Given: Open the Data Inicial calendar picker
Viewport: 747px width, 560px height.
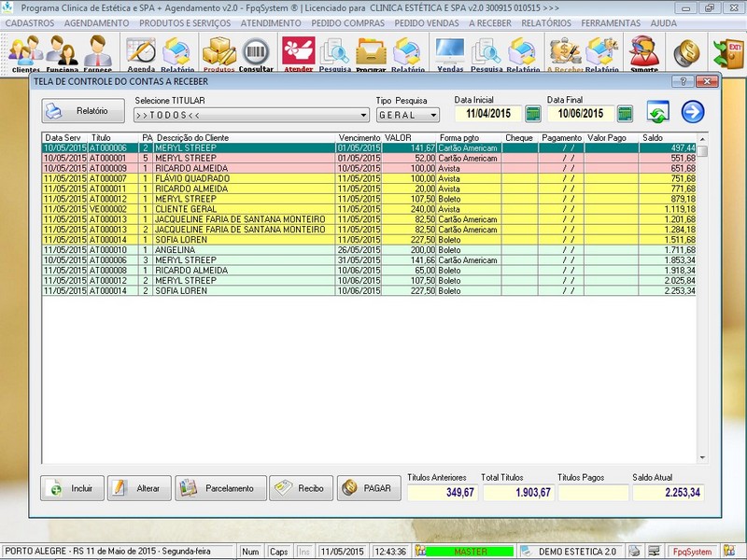Looking at the screenshot, I should point(533,114).
